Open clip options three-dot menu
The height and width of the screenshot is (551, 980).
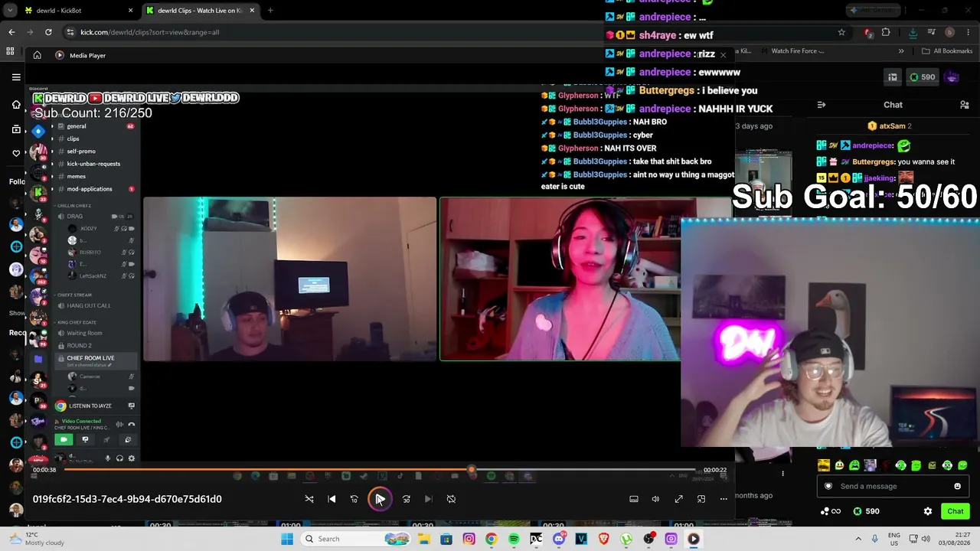pos(782,474)
